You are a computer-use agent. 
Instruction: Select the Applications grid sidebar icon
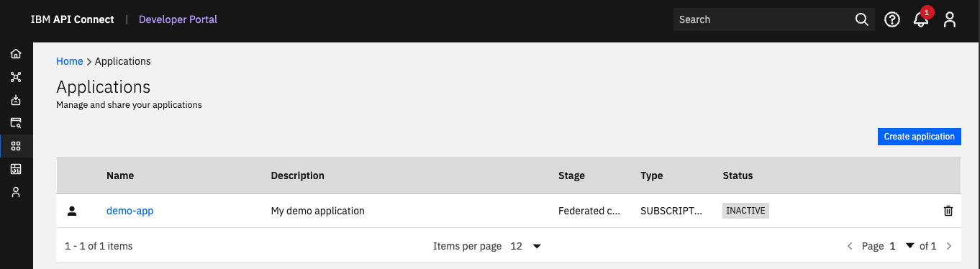(16, 146)
